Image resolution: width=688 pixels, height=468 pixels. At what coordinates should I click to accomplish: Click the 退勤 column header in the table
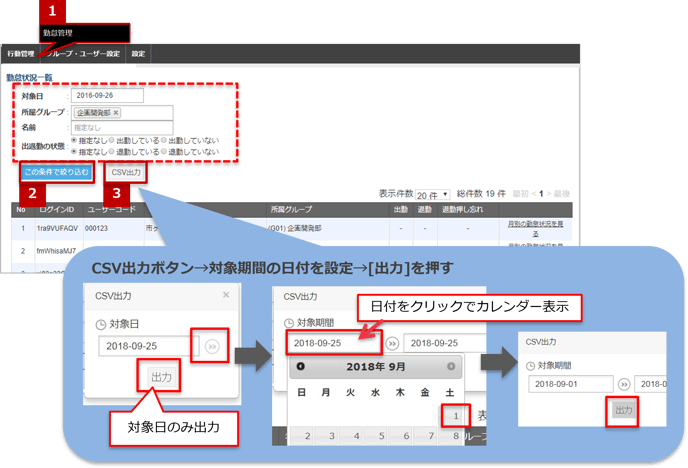point(424,210)
